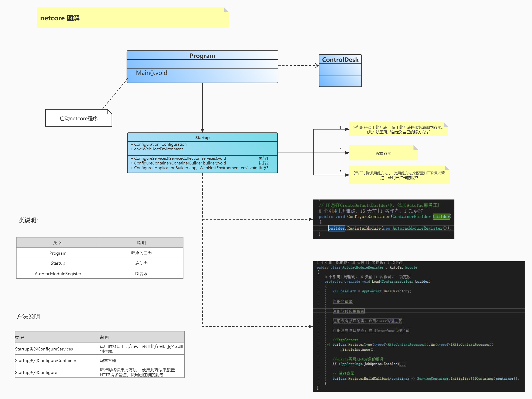This screenshot has height=399, width=532.
Task: Click the '启动netcore程序' note shape
Action: click(x=78, y=119)
